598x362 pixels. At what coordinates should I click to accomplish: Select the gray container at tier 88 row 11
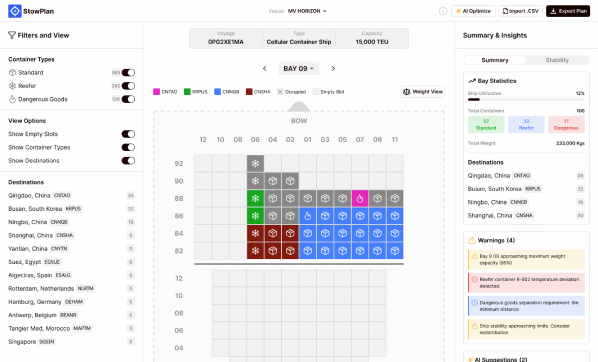pyautogui.click(x=395, y=198)
